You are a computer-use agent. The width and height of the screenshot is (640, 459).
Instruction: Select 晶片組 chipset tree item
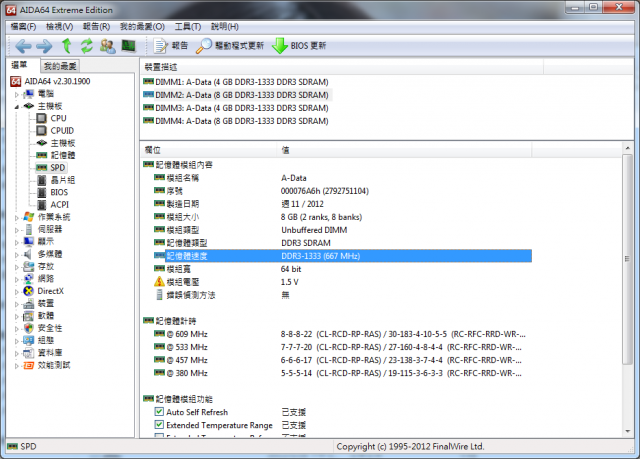[x=62, y=180]
